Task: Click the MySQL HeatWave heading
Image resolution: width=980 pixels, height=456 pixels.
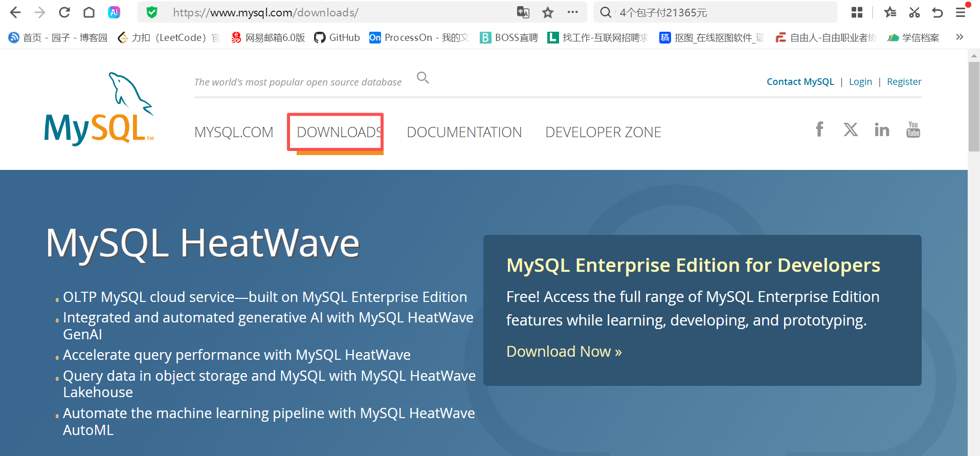Action: (x=203, y=243)
